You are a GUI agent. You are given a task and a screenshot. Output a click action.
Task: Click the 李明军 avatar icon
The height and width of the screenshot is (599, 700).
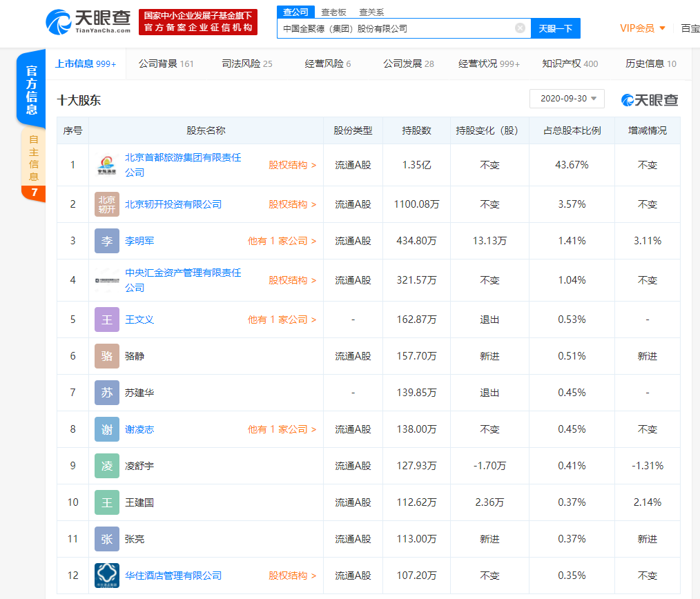click(107, 241)
